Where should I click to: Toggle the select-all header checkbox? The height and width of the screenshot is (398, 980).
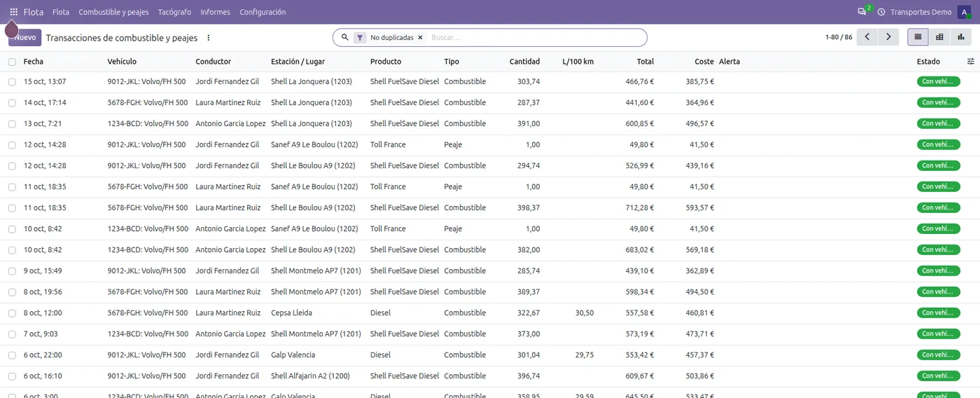(x=12, y=62)
